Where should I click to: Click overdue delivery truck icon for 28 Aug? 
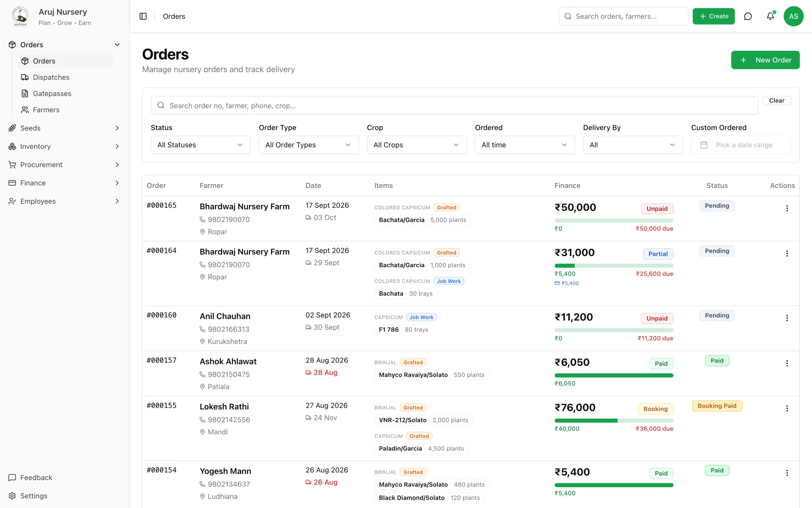(308, 373)
